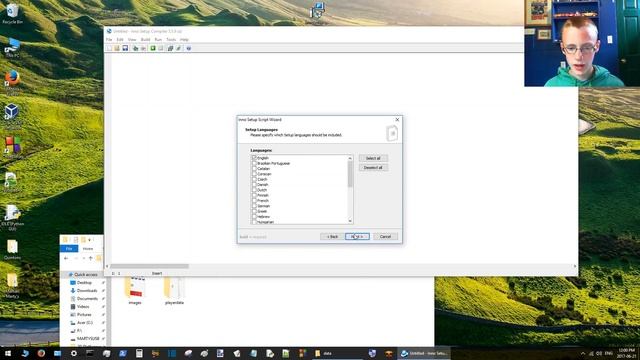Check the Brazilian Portuguese checkbox
The width and height of the screenshot is (640, 360).
pyautogui.click(x=254, y=163)
